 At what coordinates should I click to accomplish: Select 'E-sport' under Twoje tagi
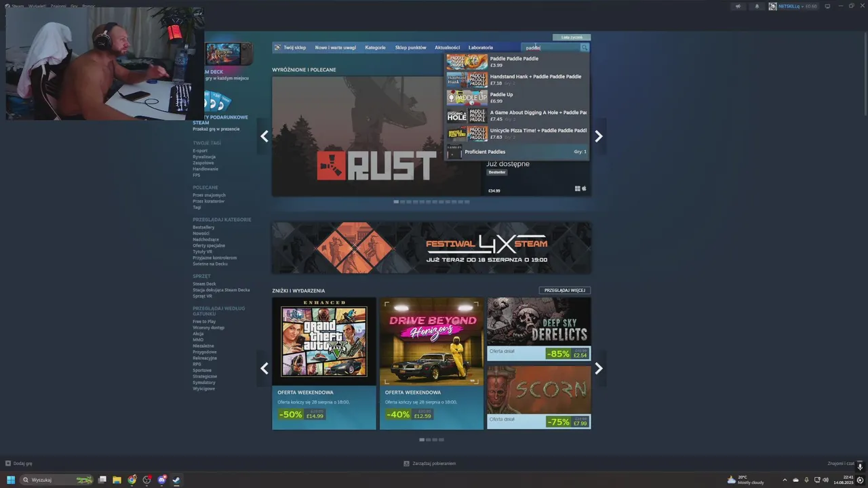200,150
